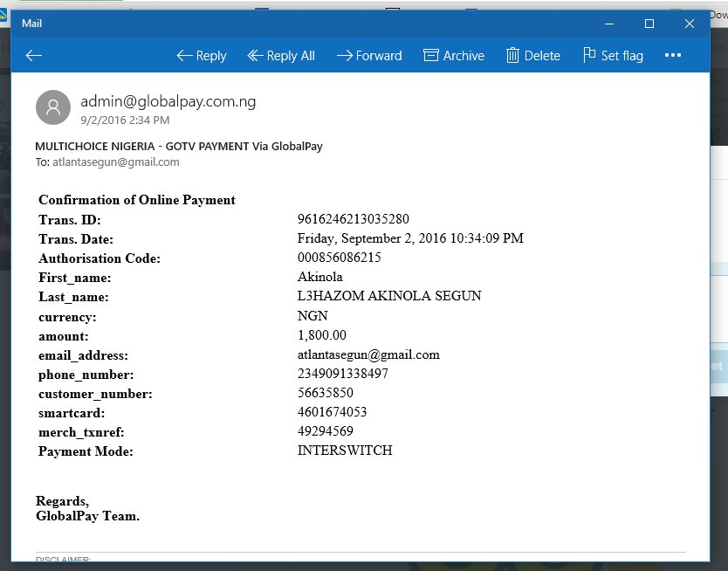The width and height of the screenshot is (728, 571).
Task: Click recipient atlantasegun@gmail.com in To line
Action: [115, 162]
